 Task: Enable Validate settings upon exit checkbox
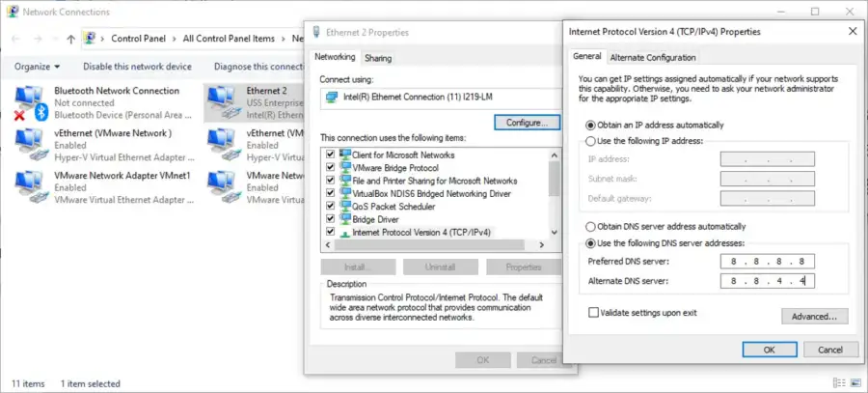click(x=592, y=313)
